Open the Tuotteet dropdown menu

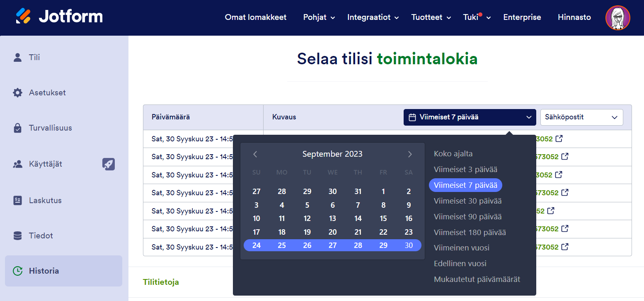pos(431,17)
